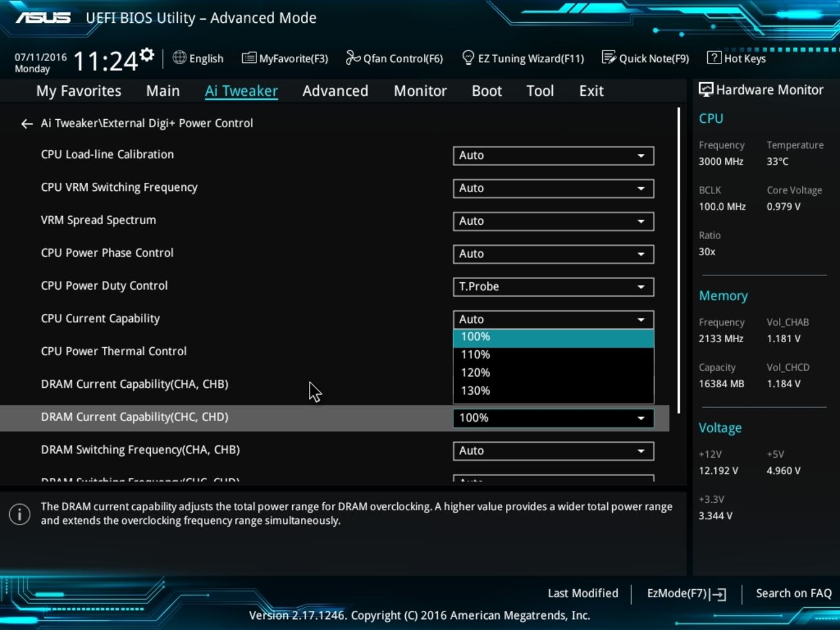Select 100% in the open list
840x630 pixels.
tap(553, 337)
